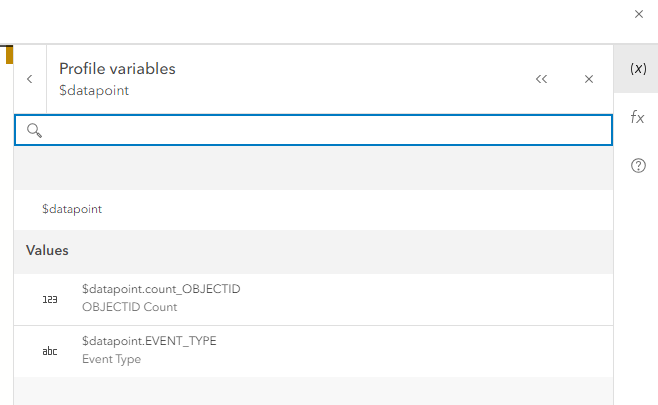The width and height of the screenshot is (658, 405).
Task: Open the profile variables (x) tab
Action: [x=637, y=69]
